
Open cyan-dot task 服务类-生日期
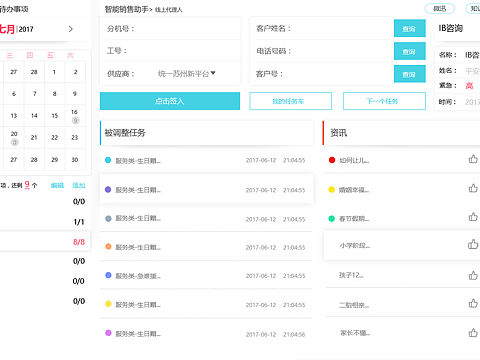(206, 160)
